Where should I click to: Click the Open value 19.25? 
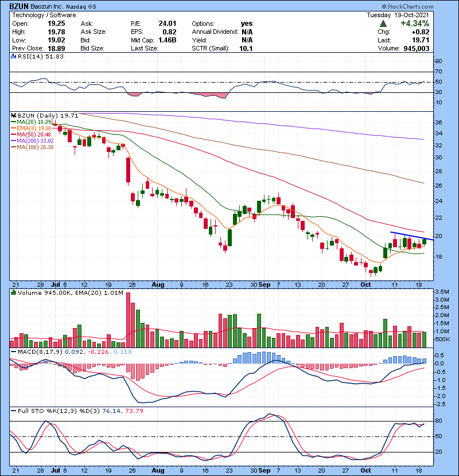pos(56,24)
